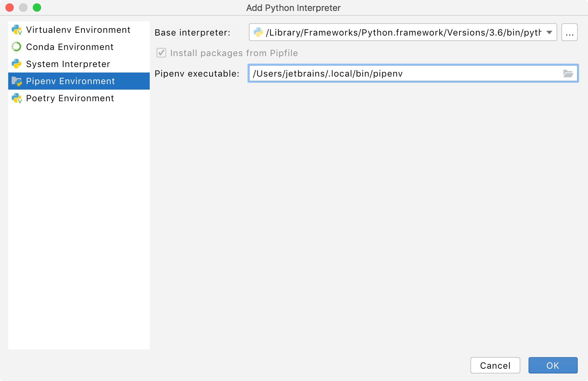Click the Pipenv executable label
Viewport: 588px width, 381px height.
coord(197,74)
